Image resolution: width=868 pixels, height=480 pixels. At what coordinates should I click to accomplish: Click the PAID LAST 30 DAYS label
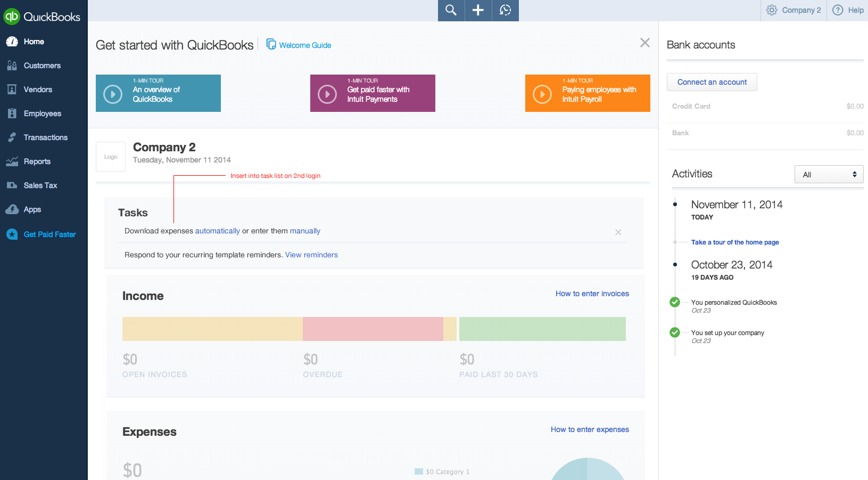click(499, 375)
